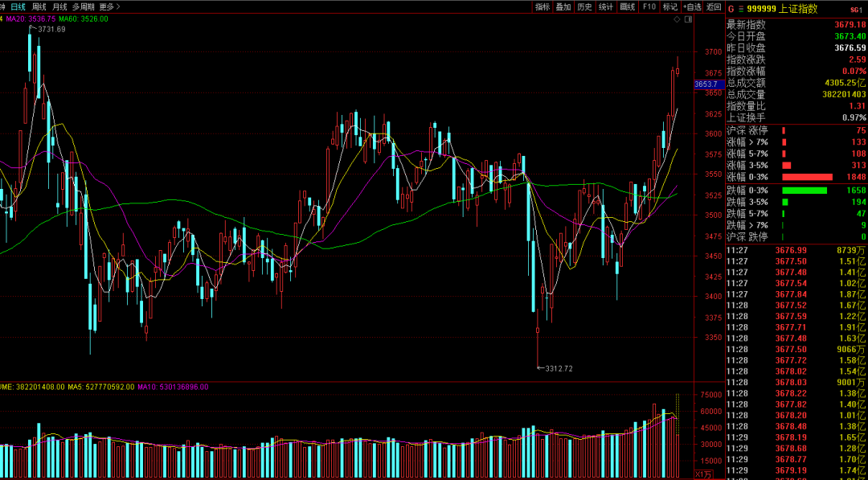Viewport: 868px width, 480px height.
Task: Click the 跌幅 5-7% row
Action: [796, 213]
